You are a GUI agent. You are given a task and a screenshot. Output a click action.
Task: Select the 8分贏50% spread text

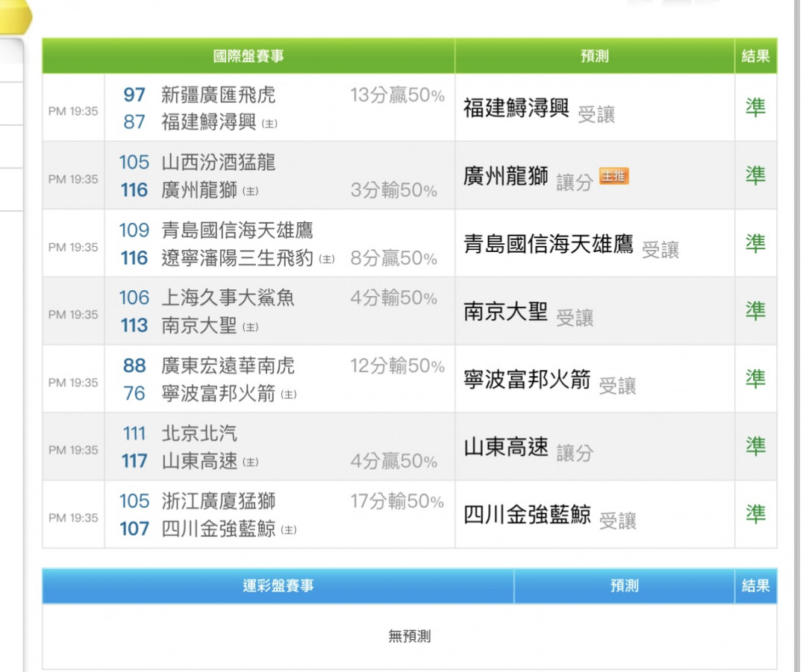pos(394,258)
